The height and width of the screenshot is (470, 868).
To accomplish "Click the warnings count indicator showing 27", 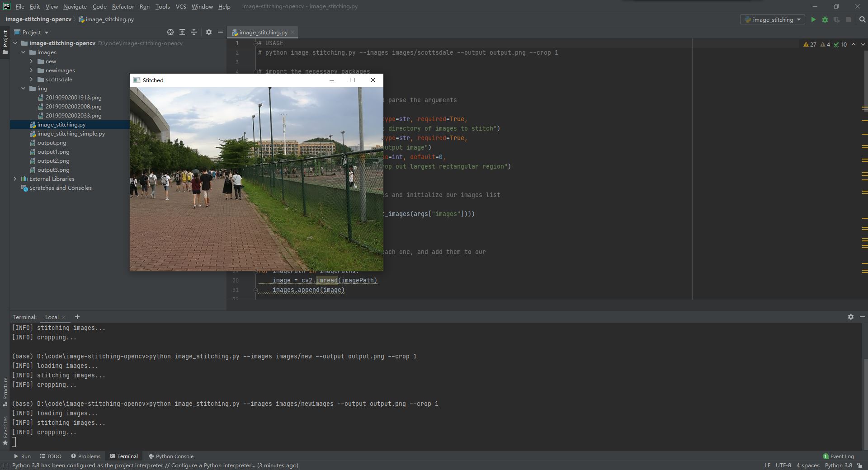I will [810, 44].
